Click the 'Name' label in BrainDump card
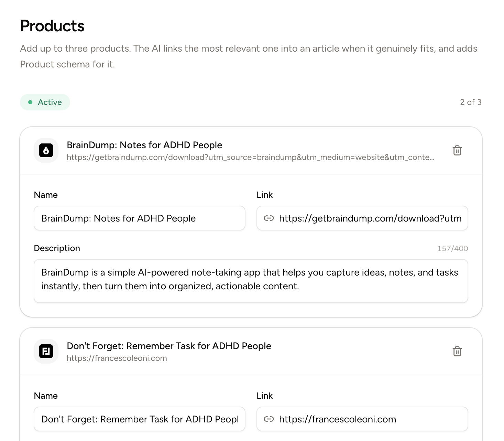The image size is (504, 441). pyautogui.click(x=46, y=195)
